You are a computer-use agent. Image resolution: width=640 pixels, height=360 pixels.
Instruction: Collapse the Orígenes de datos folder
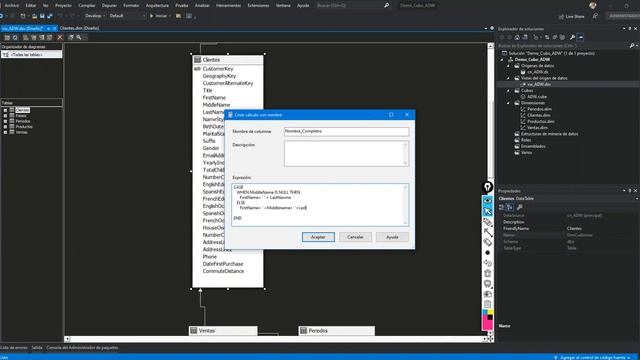(509, 66)
